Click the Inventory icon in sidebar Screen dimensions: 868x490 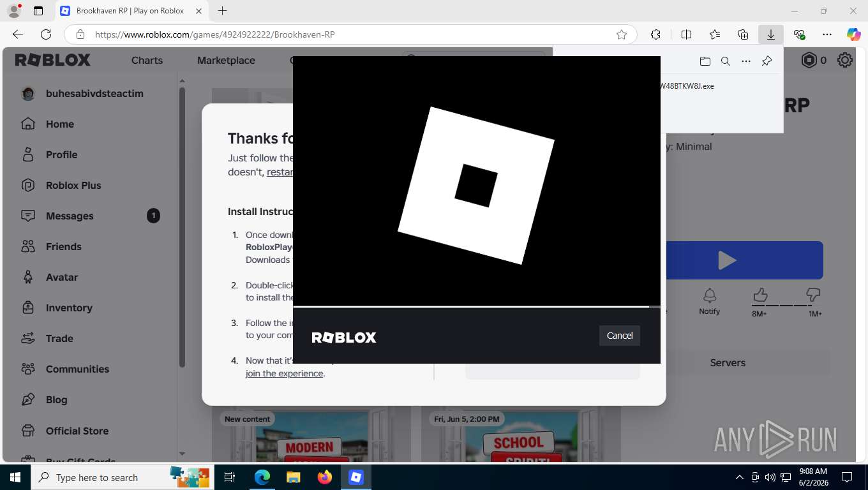click(27, 308)
